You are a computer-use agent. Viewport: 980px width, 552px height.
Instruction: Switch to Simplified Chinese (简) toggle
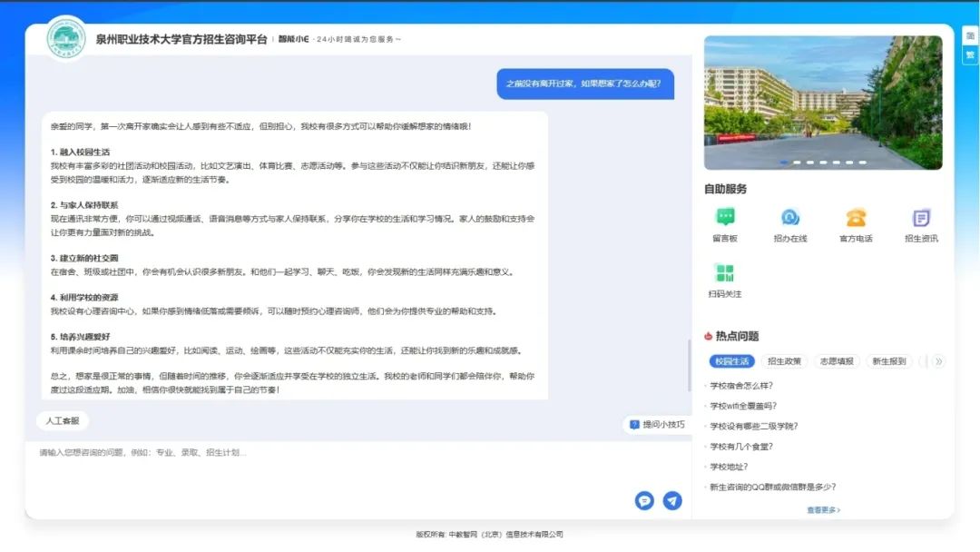970,36
